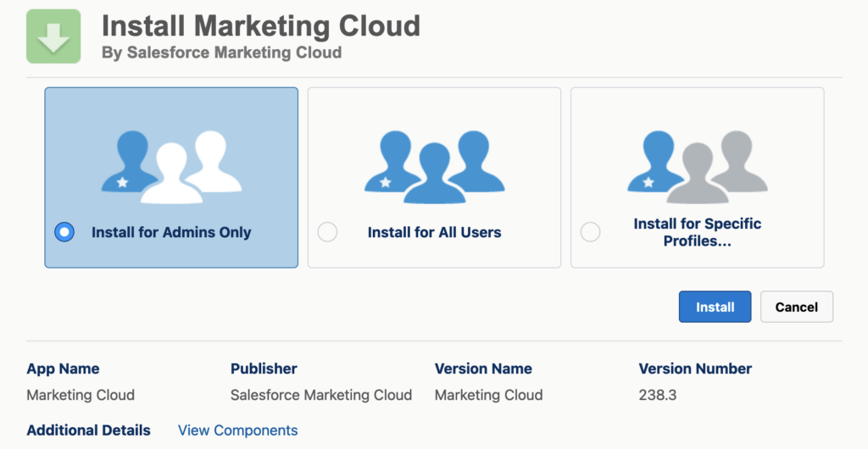Click the Admins Only people group icon
This screenshot has height=449, width=868.
click(x=171, y=167)
